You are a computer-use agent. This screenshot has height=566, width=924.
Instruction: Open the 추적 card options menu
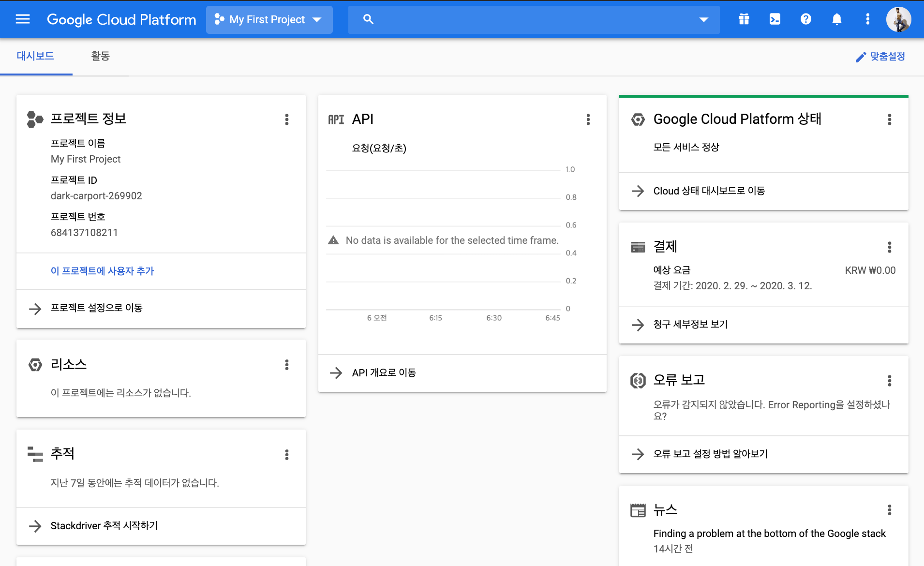click(287, 455)
